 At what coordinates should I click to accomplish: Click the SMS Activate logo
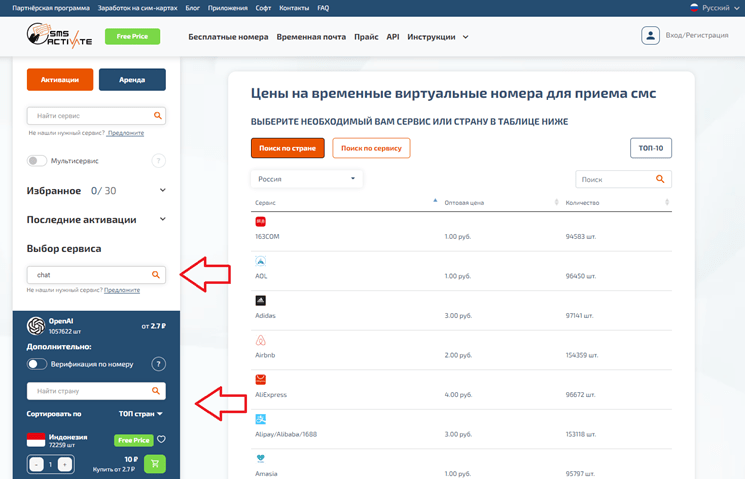coord(59,36)
